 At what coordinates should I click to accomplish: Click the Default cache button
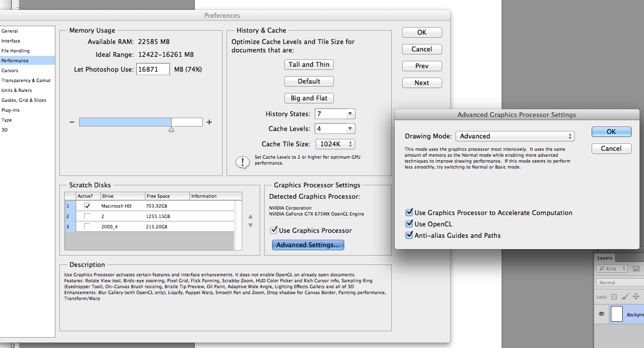tap(309, 81)
